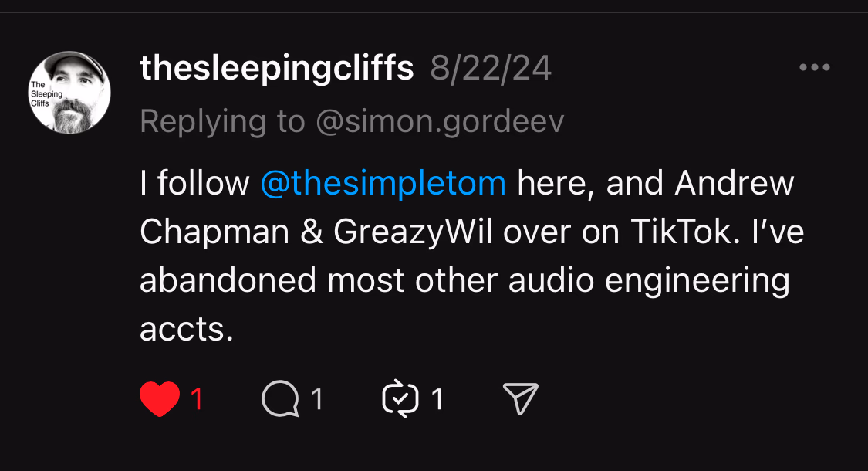The width and height of the screenshot is (868, 471).
Task: Open the @thesimpletom mention
Action: tap(383, 184)
